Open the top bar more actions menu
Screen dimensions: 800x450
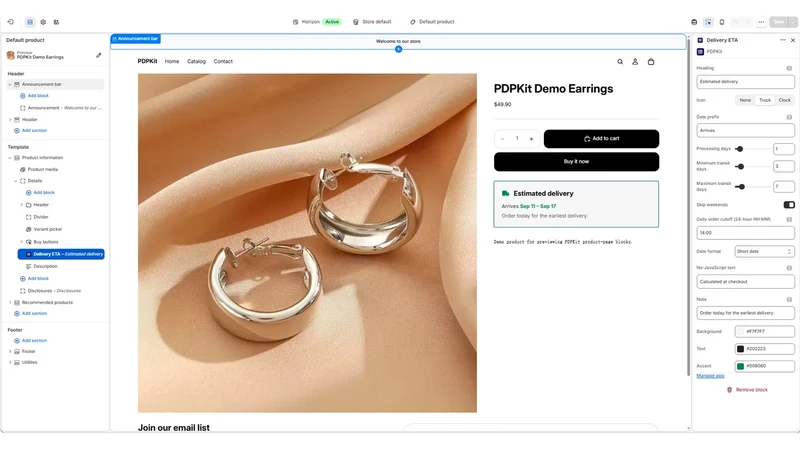pyautogui.click(x=761, y=22)
